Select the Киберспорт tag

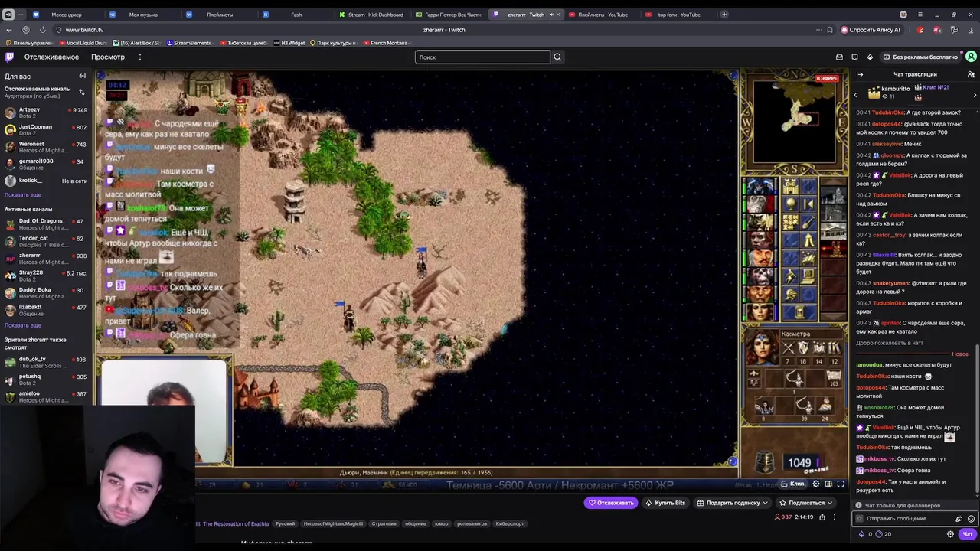(x=510, y=524)
